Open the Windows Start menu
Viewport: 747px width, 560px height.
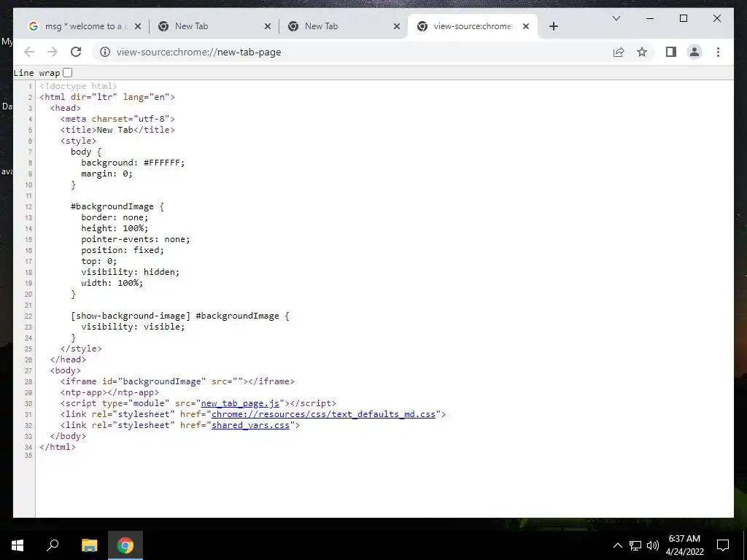[18, 545]
